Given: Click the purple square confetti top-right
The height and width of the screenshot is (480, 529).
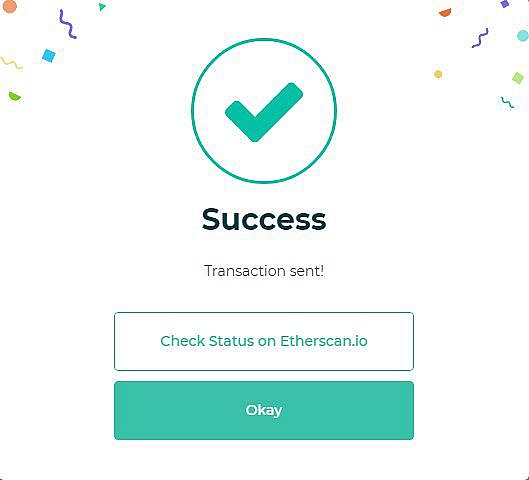Looking at the screenshot, I should [x=505, y=4].
